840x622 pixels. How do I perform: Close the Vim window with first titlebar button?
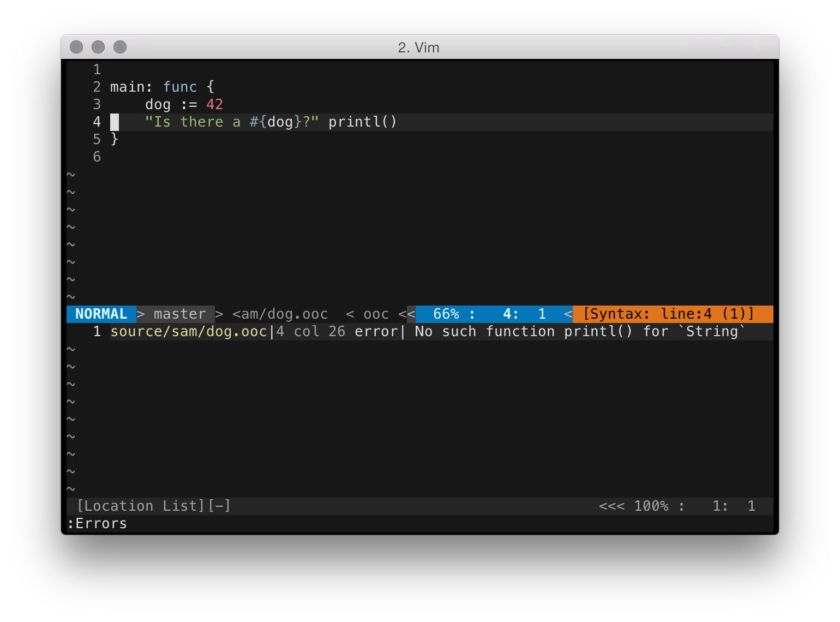tap(76, 47)
